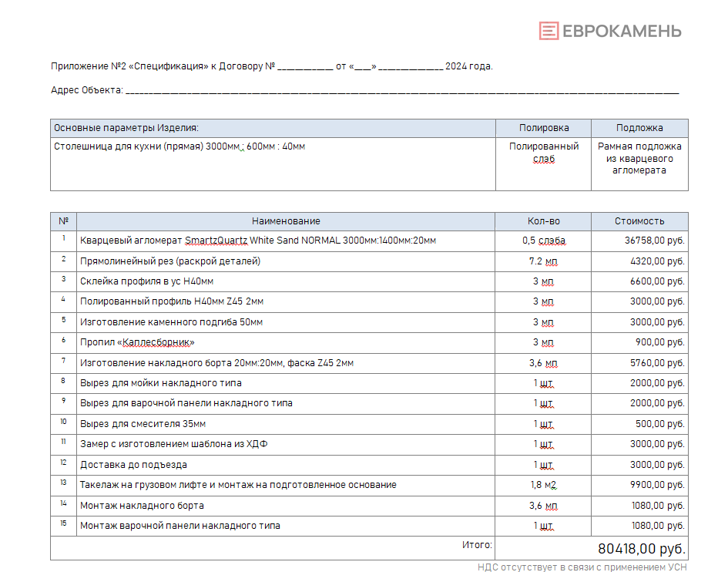Click the Кварцевый агломерат SmartzQuartz row name
The image size is (728, 572).
[x=258, y=241]
